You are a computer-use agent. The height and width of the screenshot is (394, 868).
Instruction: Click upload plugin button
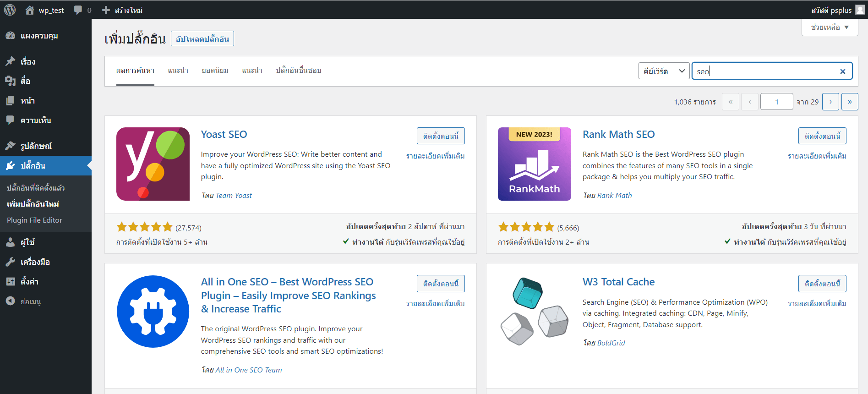(202, 38)
